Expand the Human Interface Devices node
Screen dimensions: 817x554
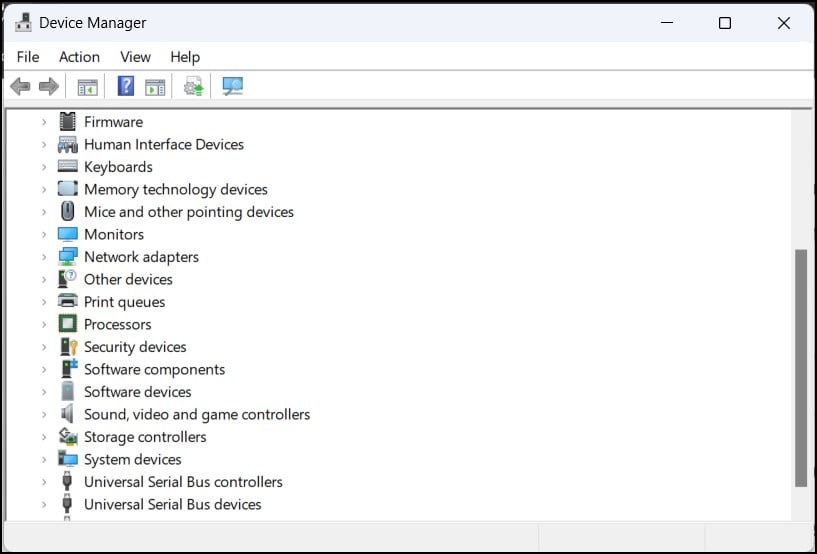click(x=44, y=144)
